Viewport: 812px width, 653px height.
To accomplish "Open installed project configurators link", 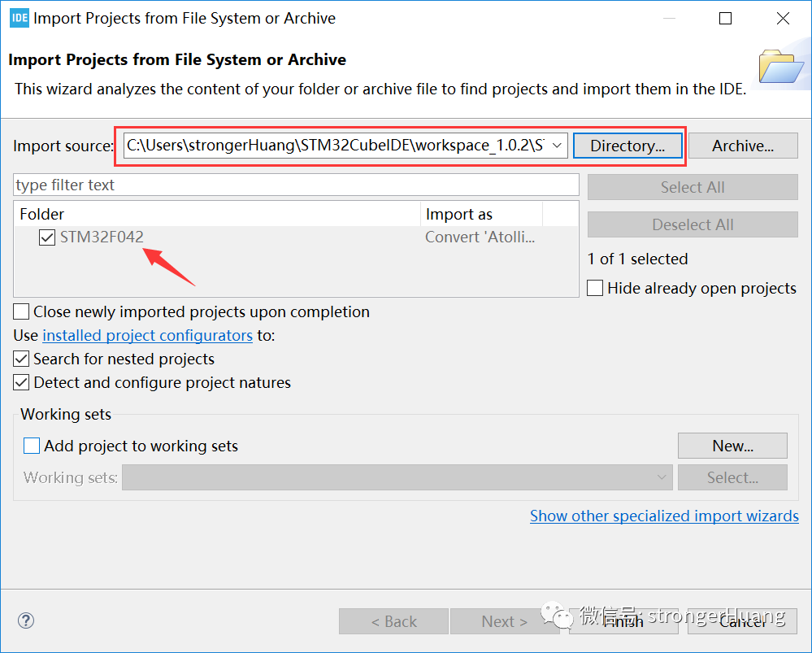I will click(x=148, y=335).
